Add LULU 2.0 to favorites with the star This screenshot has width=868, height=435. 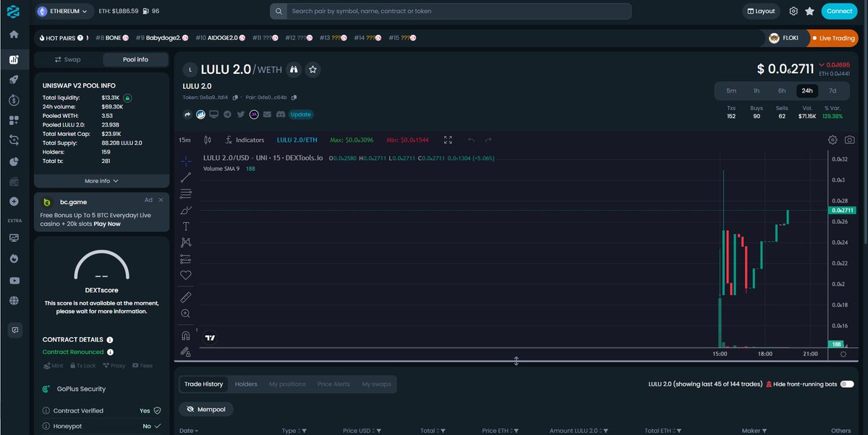313,69
